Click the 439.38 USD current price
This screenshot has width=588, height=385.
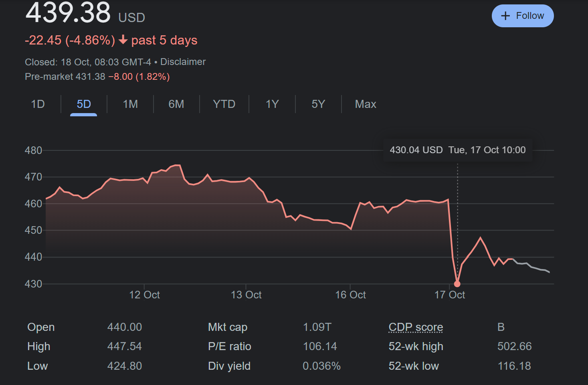(x=68, y=13)
